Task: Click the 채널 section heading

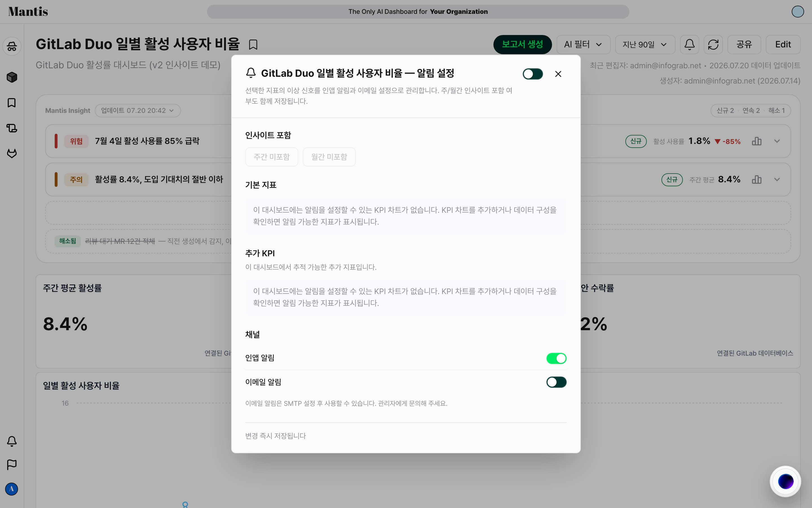Action: pos(252,334)
